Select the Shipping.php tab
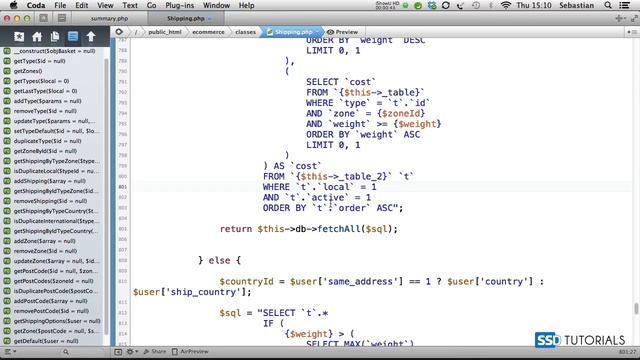This screenshot has width=640, height=360. tap(186, 18)
